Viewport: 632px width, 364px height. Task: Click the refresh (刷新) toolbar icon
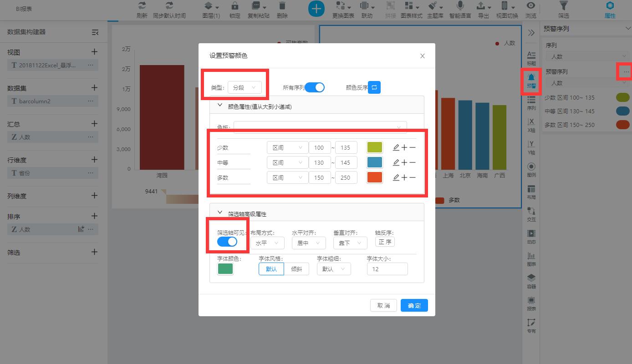point(142,6)
